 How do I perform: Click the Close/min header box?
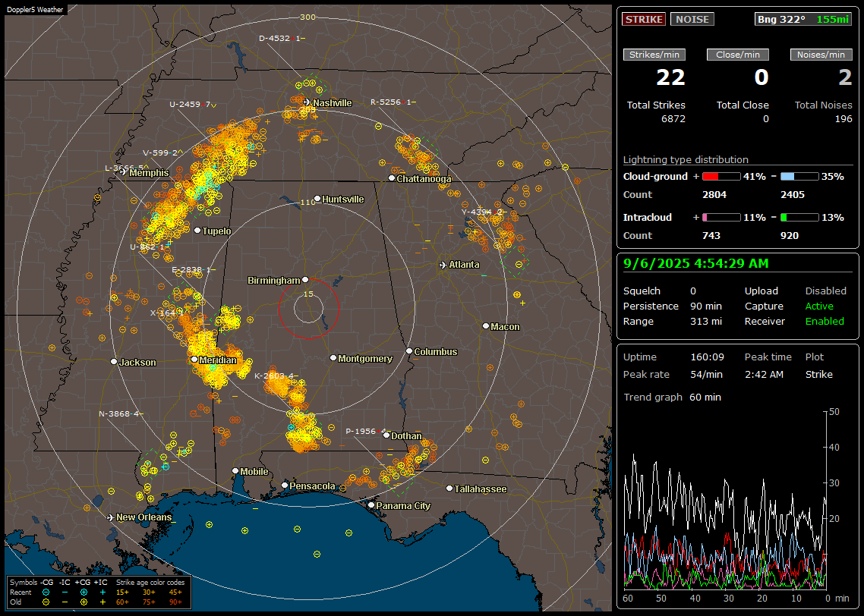click(738, 55)
